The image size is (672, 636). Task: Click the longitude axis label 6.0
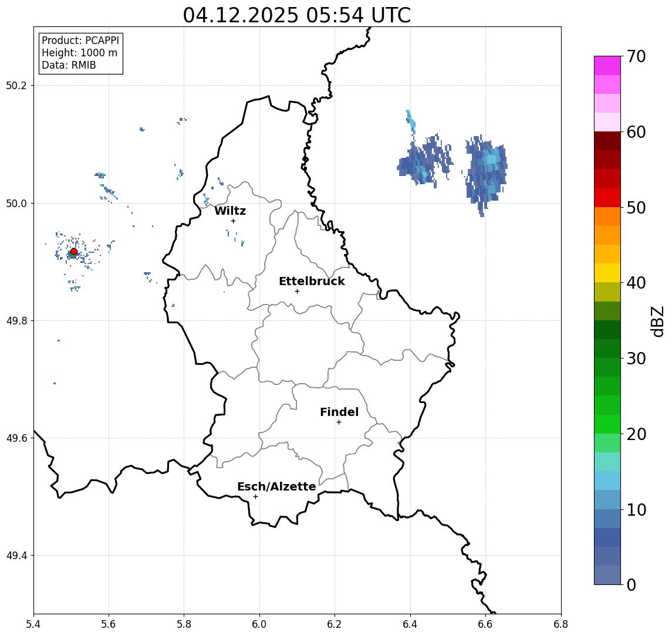coord(260,624)
